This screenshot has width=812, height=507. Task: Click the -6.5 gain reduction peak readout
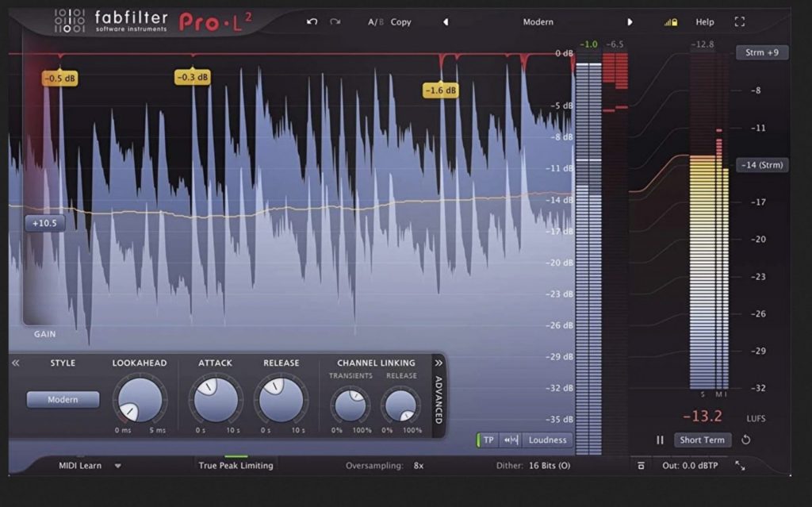(x=615, y=44)
